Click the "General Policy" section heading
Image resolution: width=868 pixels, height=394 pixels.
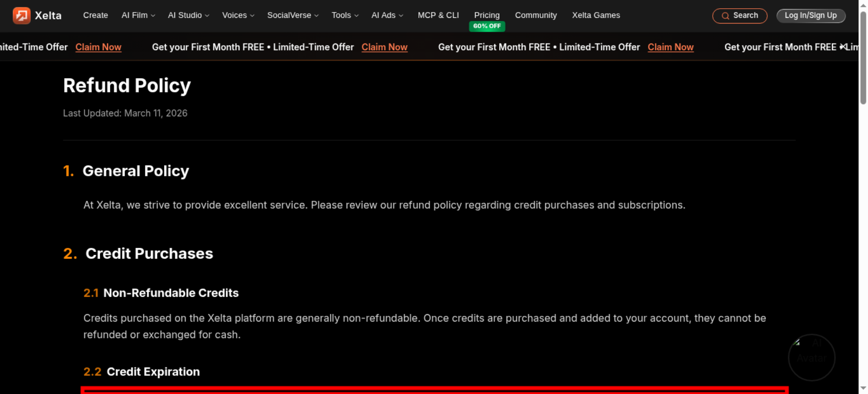click(136, 171)
